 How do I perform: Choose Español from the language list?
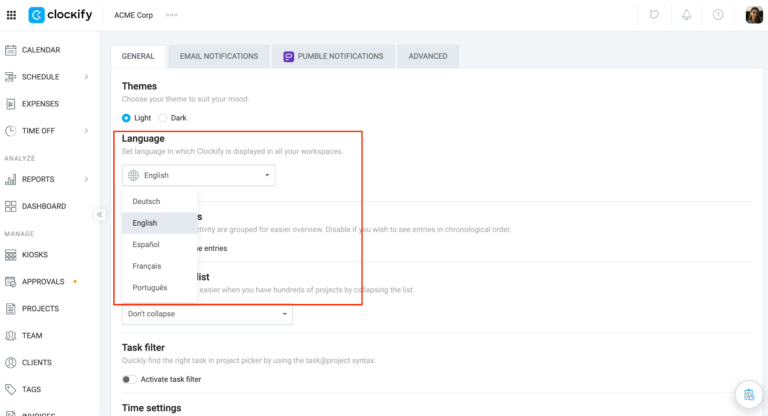(159, 245)
